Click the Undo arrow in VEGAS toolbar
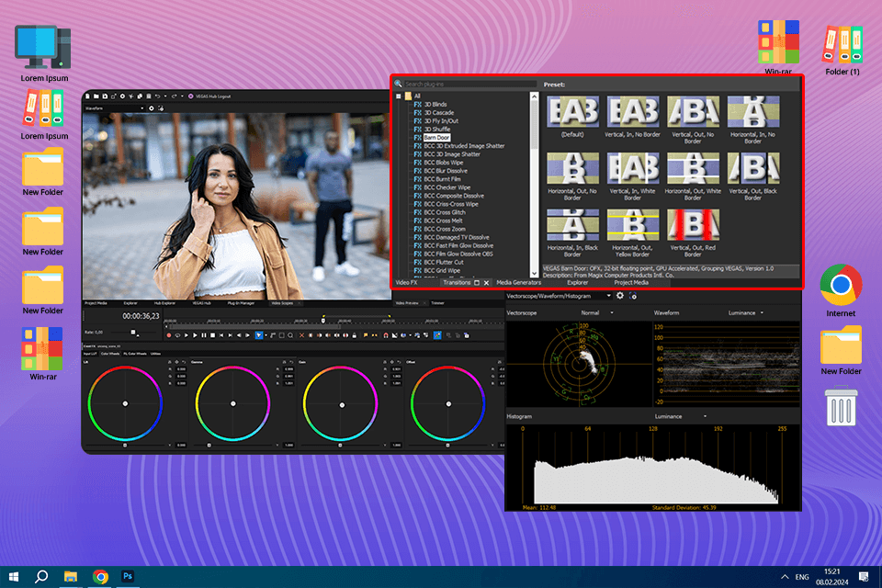 tap(157, 96)
